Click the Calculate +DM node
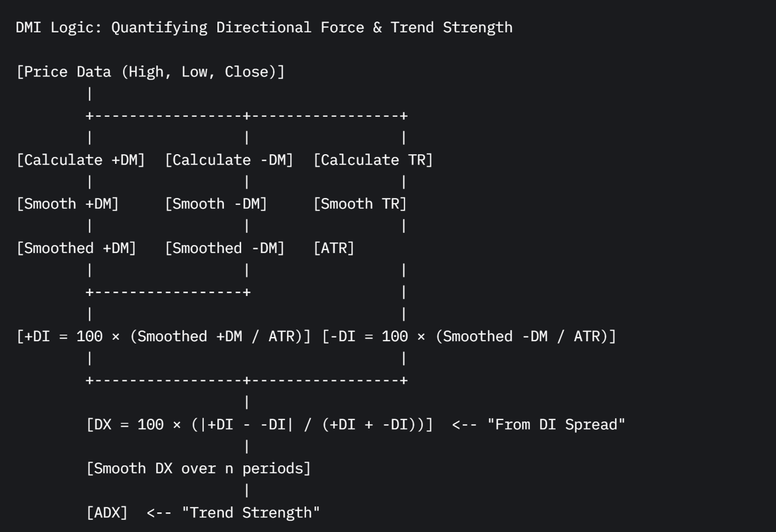The width and height of the screenshot is (776, 532). pos(80,160)
